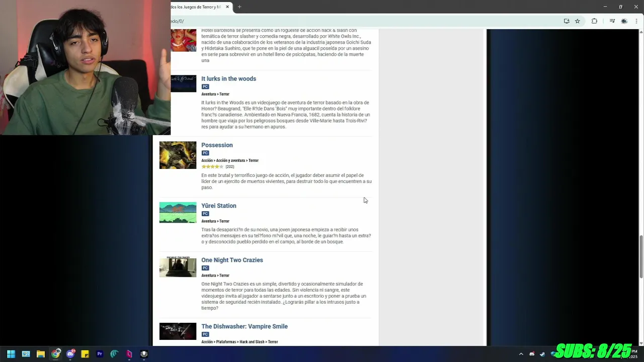Click the It lurks in the woods thumbnail
Screen dimensions: 644x362
(183, 84)
